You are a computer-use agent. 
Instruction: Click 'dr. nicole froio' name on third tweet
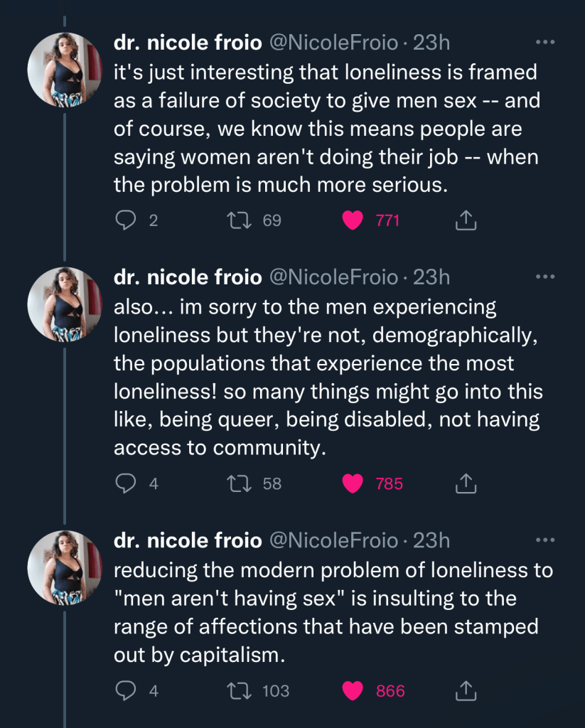(x=188, y=540)
